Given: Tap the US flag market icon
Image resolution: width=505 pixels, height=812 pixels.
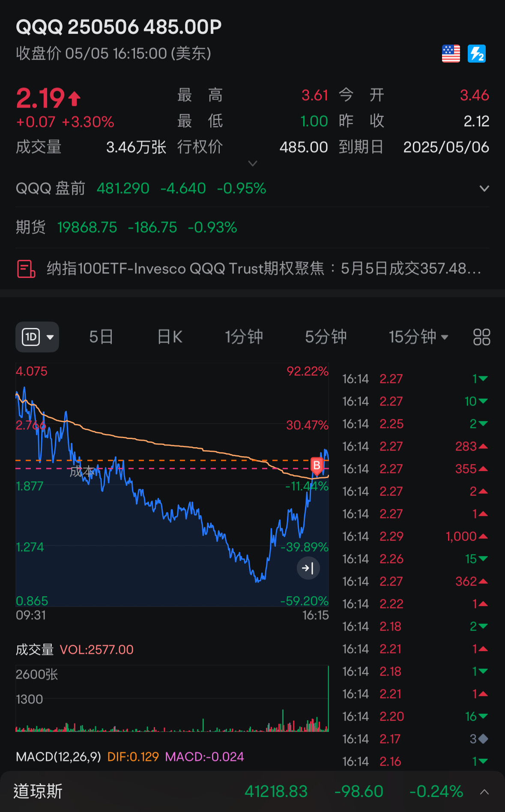Looking at the screenshot, I should point(451,54).
